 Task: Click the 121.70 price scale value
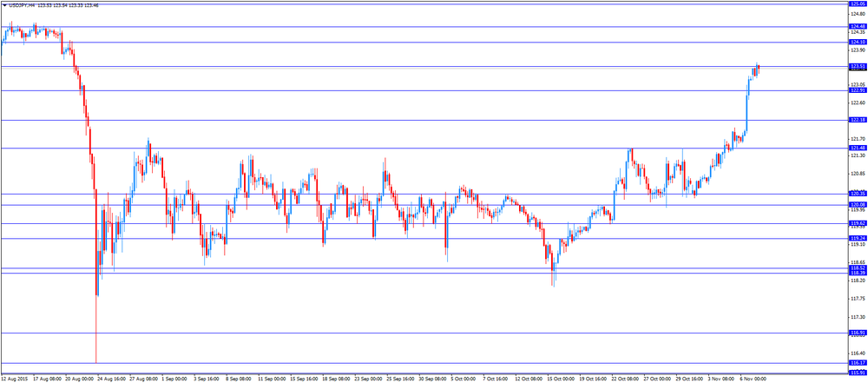point(858,139)
